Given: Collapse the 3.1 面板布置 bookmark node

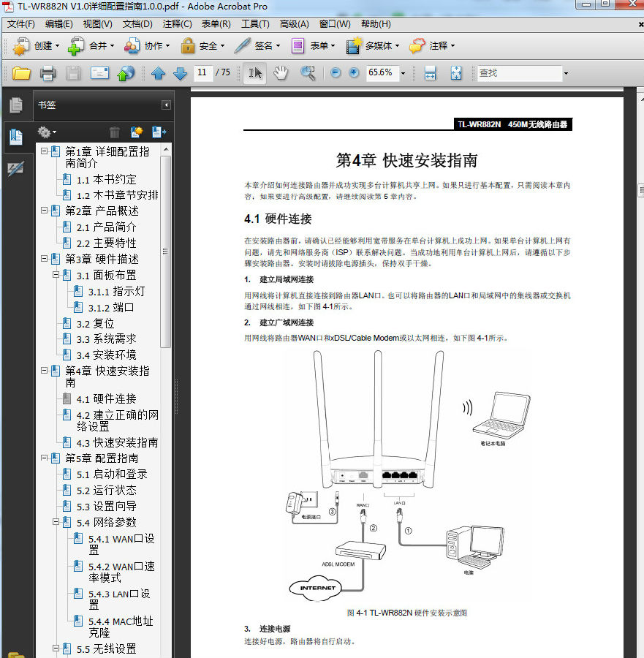Looking at the screenshot, I should (56, 275).
